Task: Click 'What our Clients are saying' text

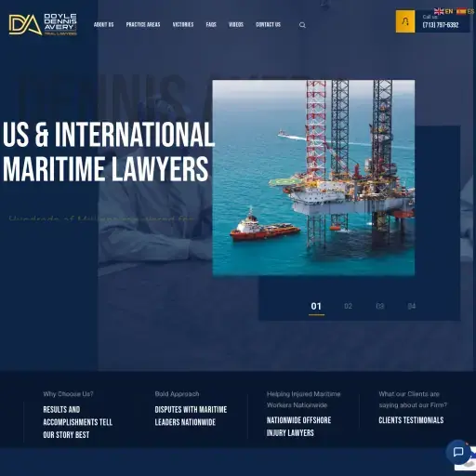Action: (x=413, y=400)
